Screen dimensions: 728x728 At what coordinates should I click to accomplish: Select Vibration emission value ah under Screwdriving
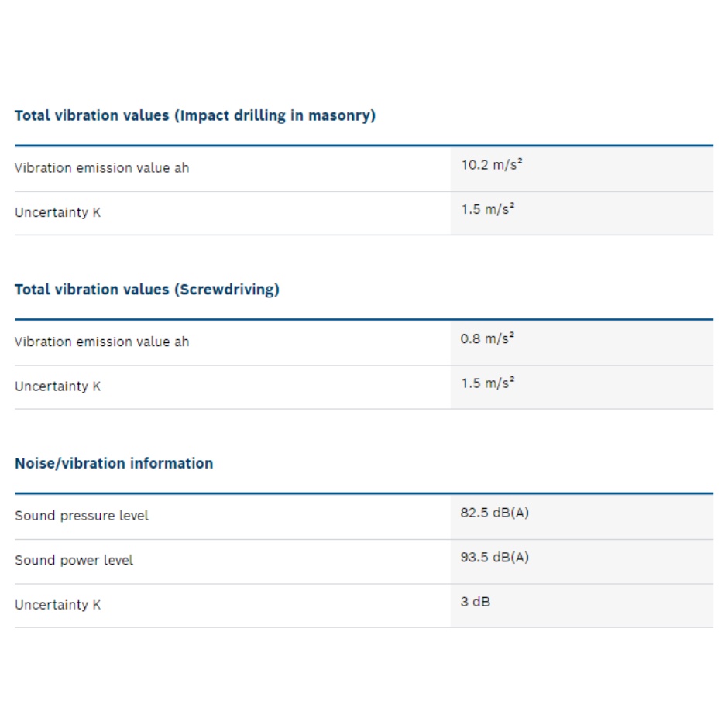pyautogui.click(x=101, y=342)
